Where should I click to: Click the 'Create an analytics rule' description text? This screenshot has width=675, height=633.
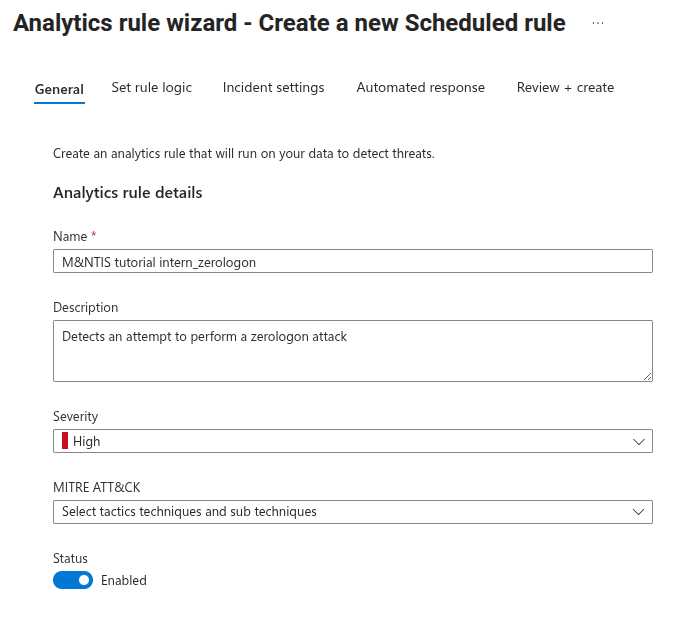[x=244, y=154]
